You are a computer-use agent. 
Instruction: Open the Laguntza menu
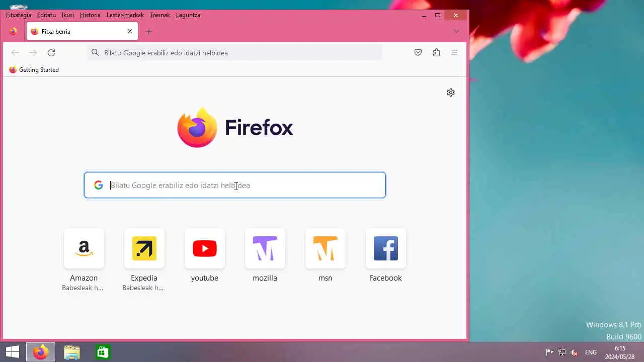188,15
